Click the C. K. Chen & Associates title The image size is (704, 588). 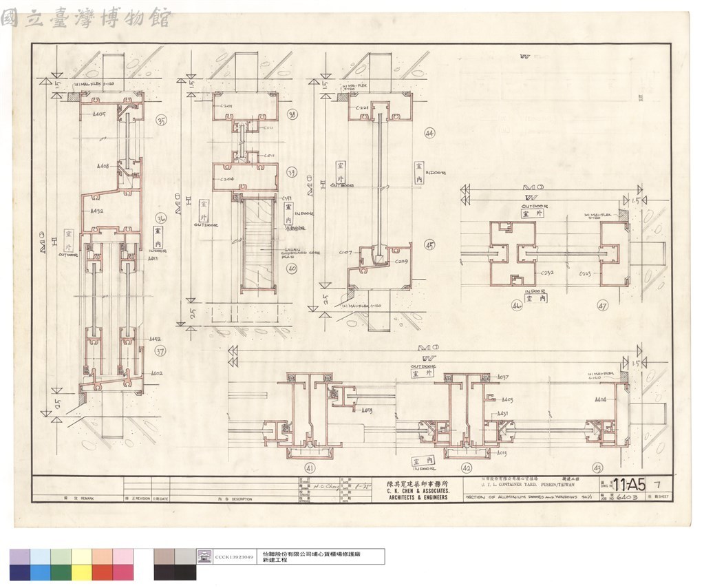click(418, 491)
